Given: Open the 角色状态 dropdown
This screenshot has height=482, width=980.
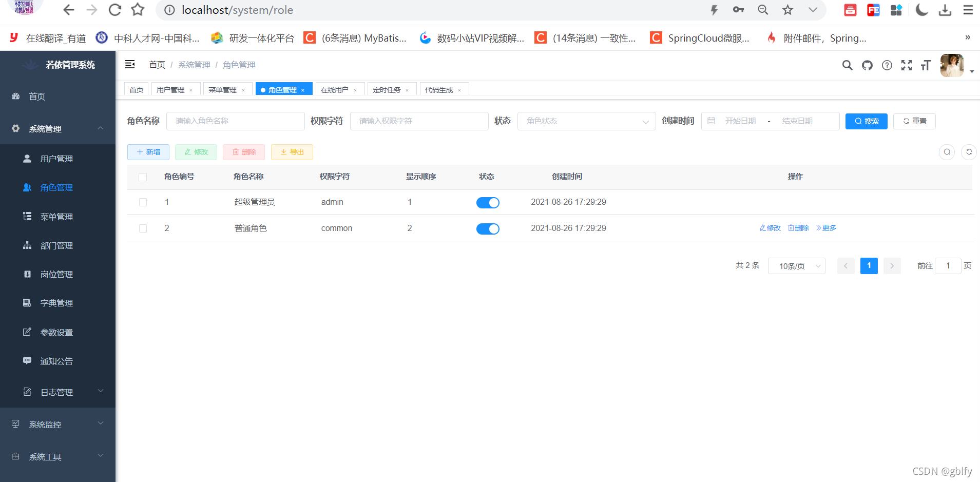Looking at the screenshot, I should pos(587,121).
